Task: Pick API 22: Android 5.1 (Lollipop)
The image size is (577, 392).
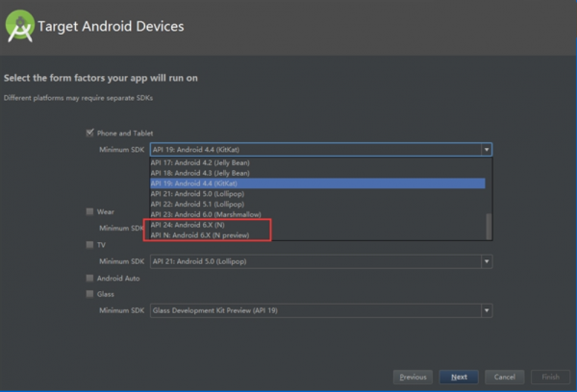Action: click(x=197, y=204)
